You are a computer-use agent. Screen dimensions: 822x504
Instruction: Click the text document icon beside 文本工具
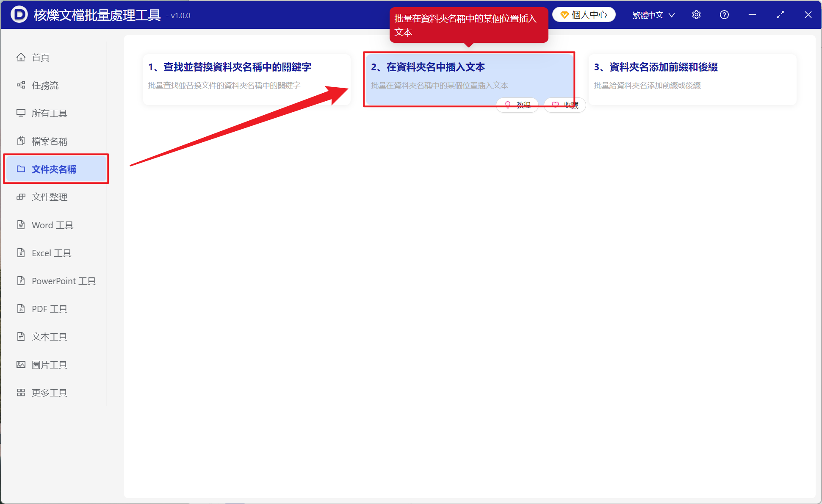pos(21,337)
